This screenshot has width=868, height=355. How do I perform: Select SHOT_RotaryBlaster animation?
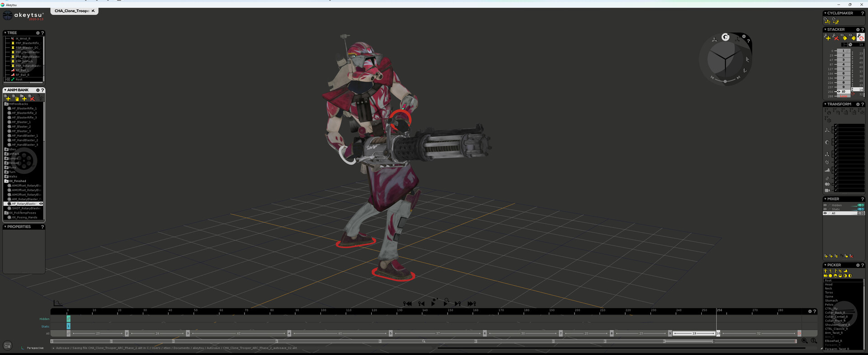[26, 208]
